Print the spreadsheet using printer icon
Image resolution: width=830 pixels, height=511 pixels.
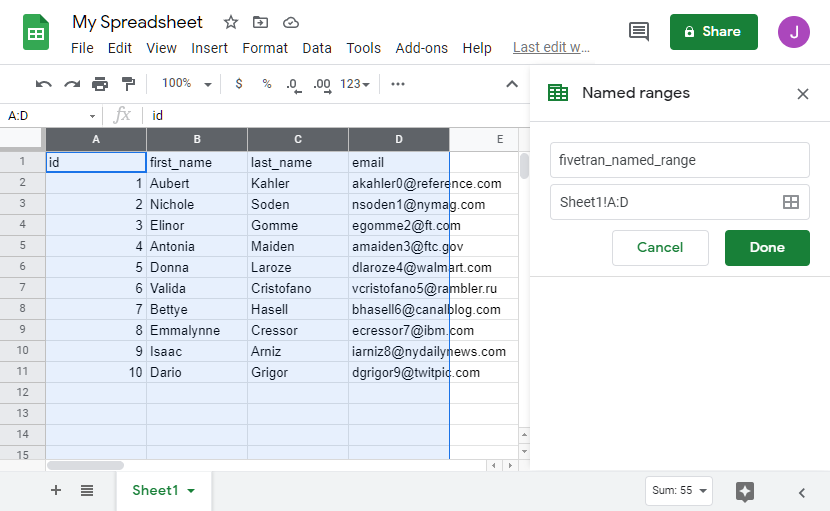100,84
